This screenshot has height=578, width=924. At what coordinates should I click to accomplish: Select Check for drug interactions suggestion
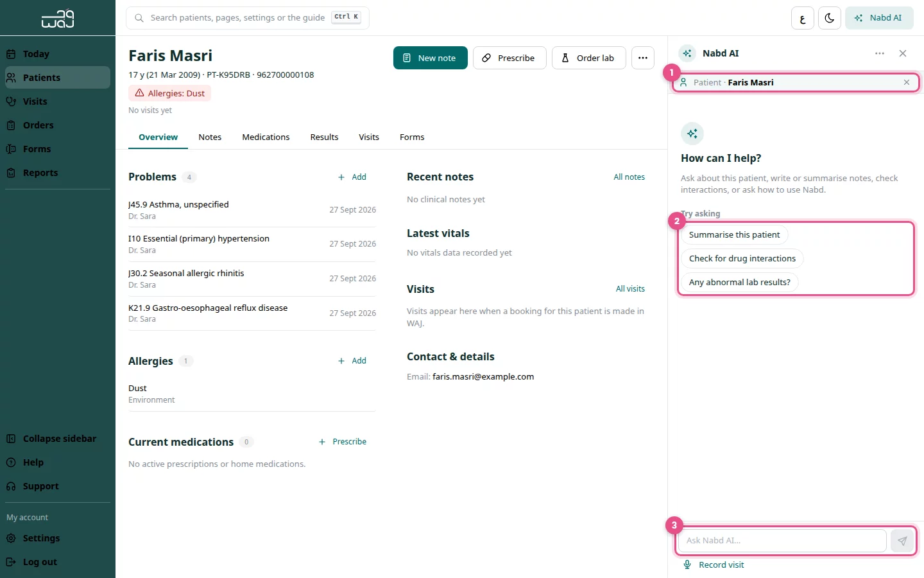tap(742, 259)
